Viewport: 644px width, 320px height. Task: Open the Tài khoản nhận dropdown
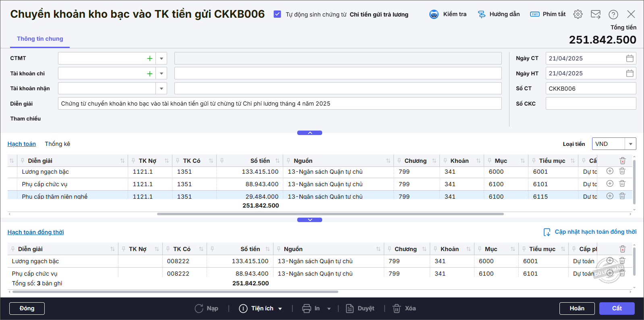click(161, 88)
